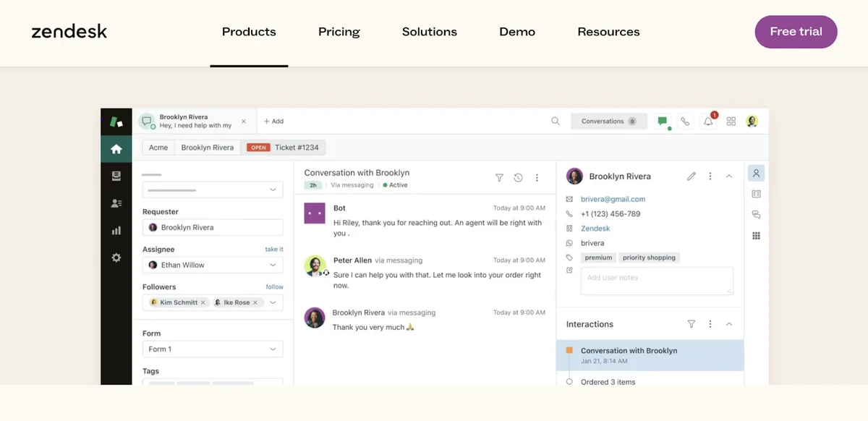Open the Reporting bar chart icon
868x421 pixels.
pyautogui.click(x=116, y=231)
